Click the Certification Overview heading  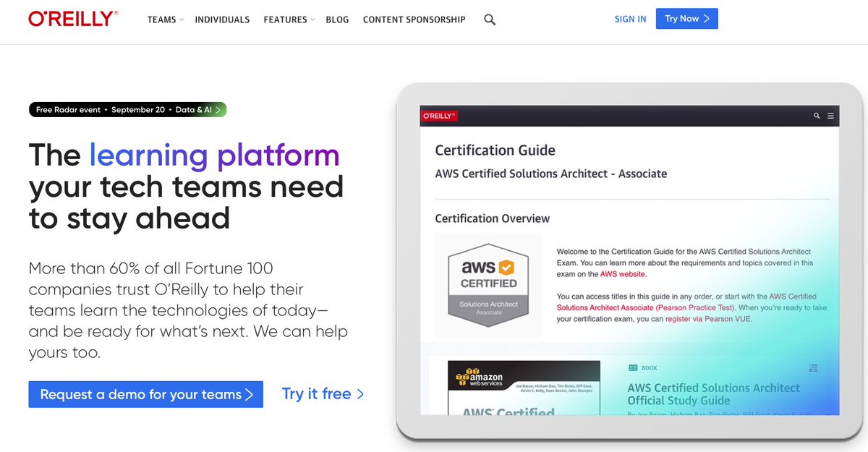coord(493,218)
